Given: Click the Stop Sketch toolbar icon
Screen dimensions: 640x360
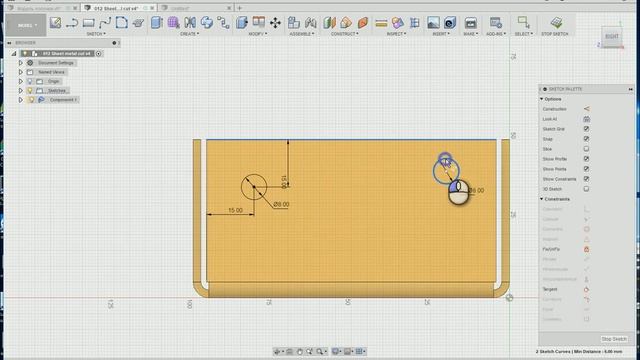Looking at the screenshot, I should pyautogui.click(x=556, y=22).
